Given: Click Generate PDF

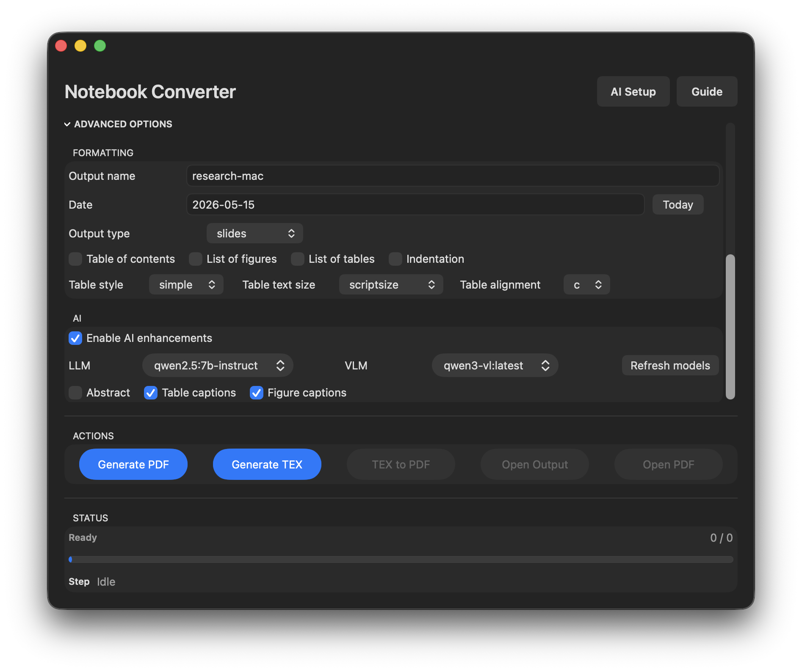Looking at the screenshot, I should pyautogui.click(x=133, y=464).
